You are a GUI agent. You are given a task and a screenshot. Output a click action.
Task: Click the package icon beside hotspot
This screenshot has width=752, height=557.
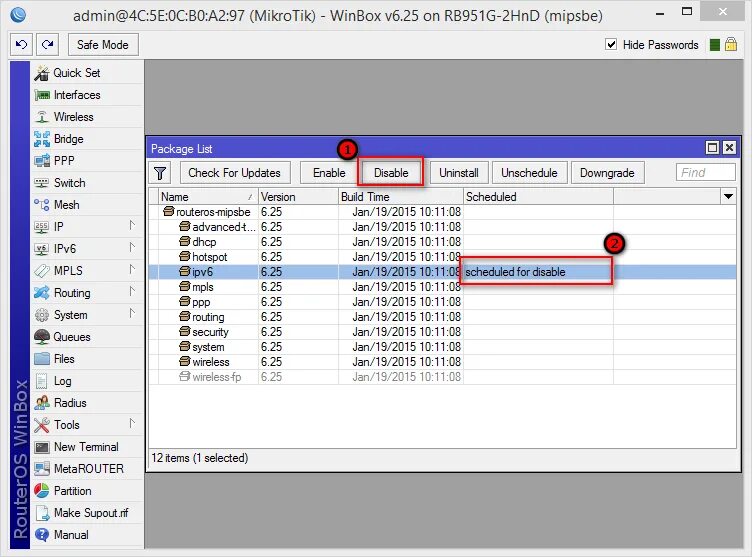click(x=185, y=257)
